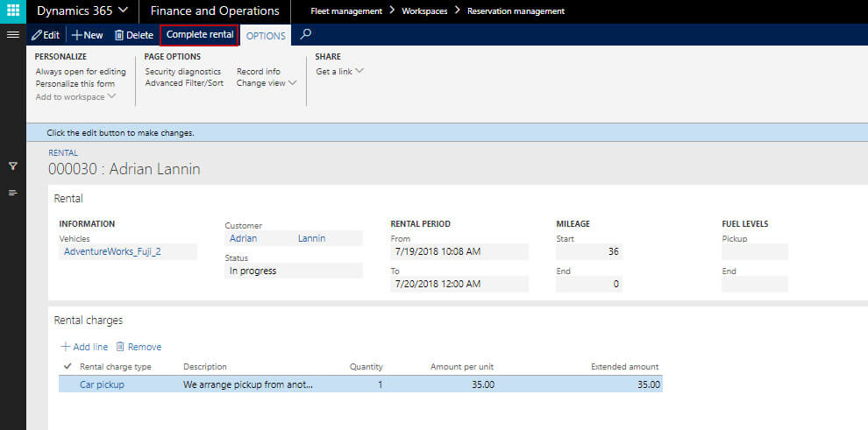Click the Fuel level End field
This screenshot has width=868, height=430.
pos(755,284)
